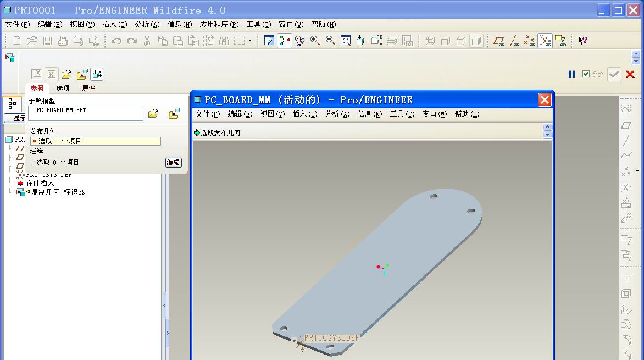644x360 pixels.
Task: Open 帮助 menu in PC_BOARD_MM window
Action: click(468, 114)
